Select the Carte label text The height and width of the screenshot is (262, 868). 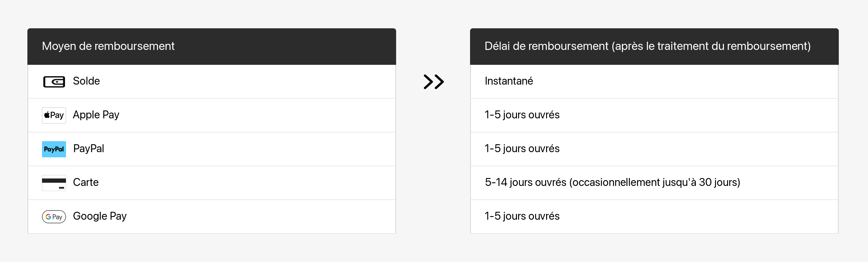(x=85, y=182)
